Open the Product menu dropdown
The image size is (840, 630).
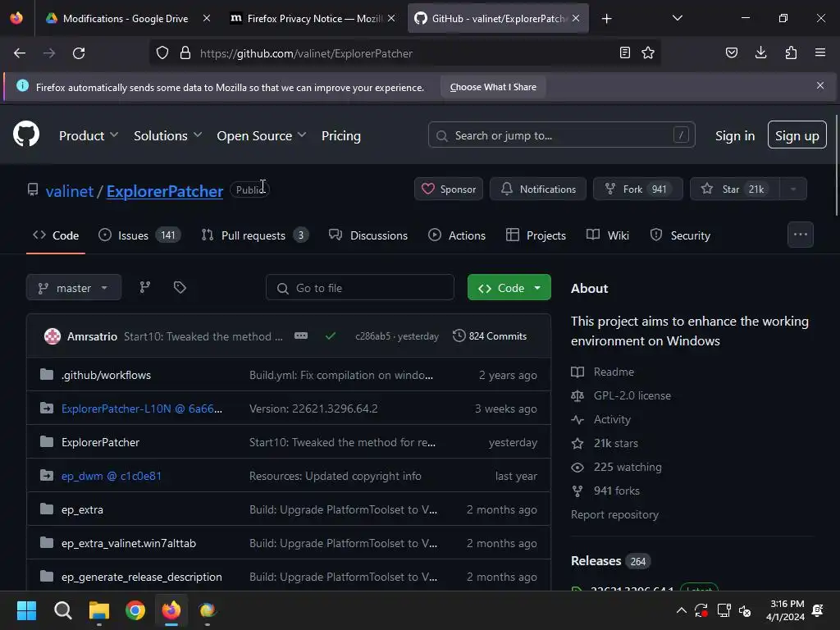(x=89, y=135)
